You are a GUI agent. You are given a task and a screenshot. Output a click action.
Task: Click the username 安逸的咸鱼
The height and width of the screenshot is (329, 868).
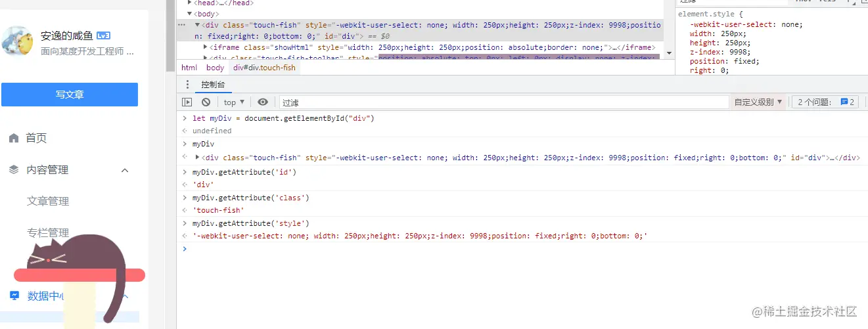pyautogui.click(x=67, y=35)
